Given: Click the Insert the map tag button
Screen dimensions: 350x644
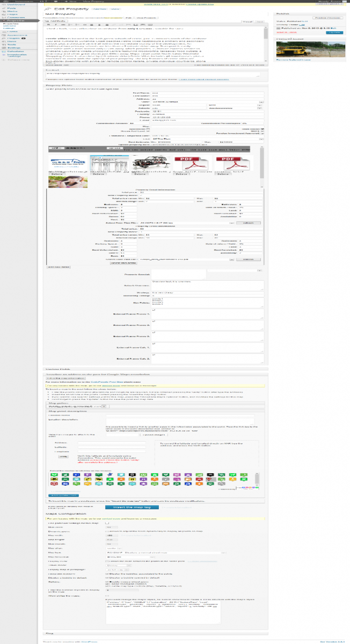Looking at the screenshot, I should click(x=132, y=506).
